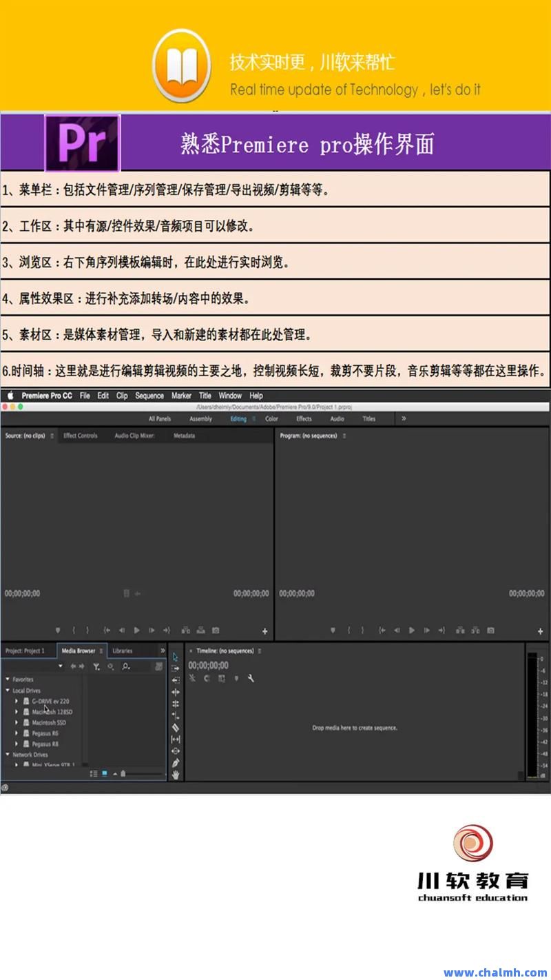Click Insert button in Source monitor
Screen dimensions: 551x980
(x=185, y=630)
